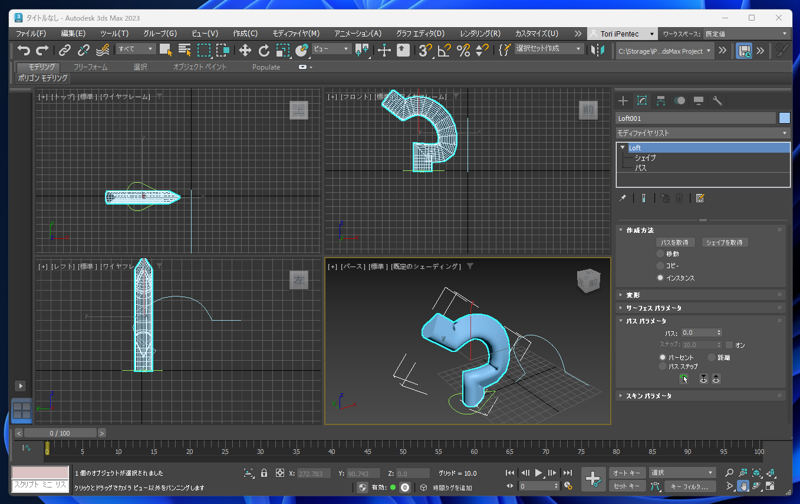Toggle the Angle Snap icon

pyautogui.click(x=444, y=50)
